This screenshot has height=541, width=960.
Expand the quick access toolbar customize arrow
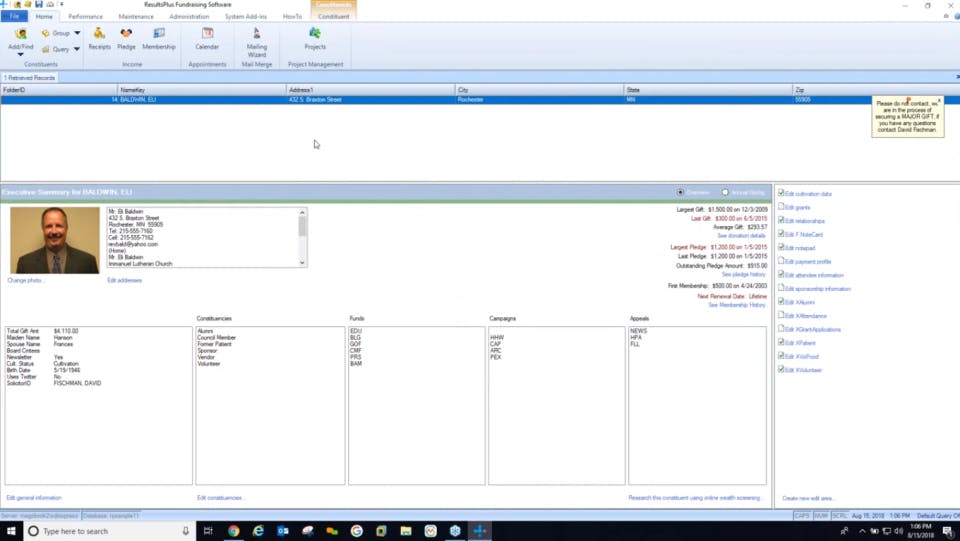(x=61, y=4)
